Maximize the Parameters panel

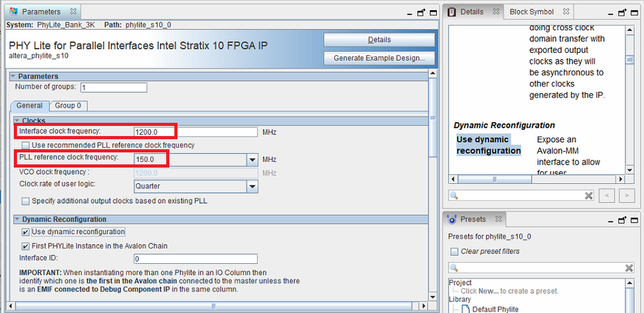(x=433, y=13)
